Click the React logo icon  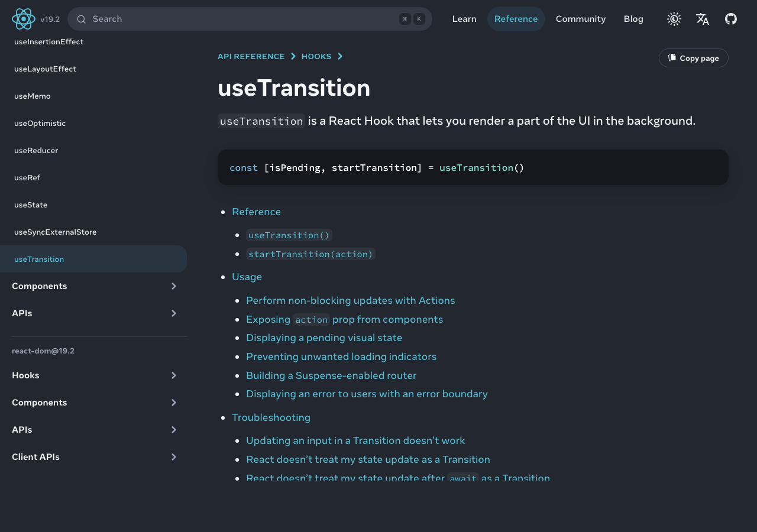(x=24, y=18)
